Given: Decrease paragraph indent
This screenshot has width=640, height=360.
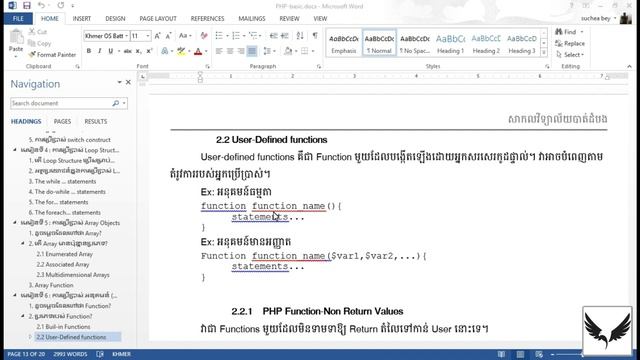Looking at the screenshot, I should 273,36.
